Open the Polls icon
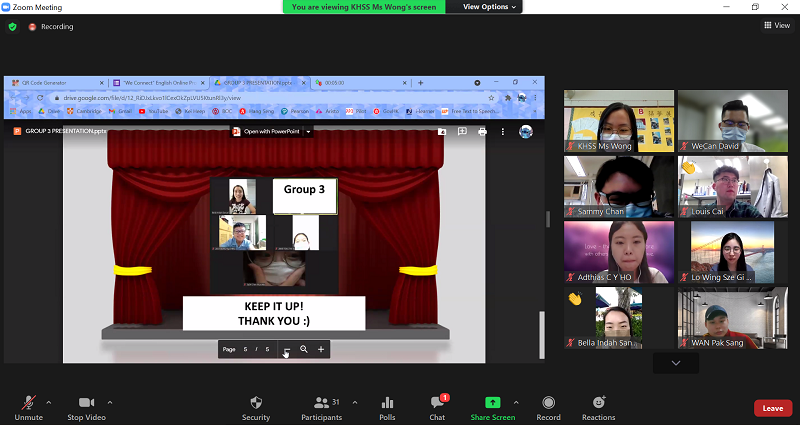800x425 pixels. [x=387, y=403]
